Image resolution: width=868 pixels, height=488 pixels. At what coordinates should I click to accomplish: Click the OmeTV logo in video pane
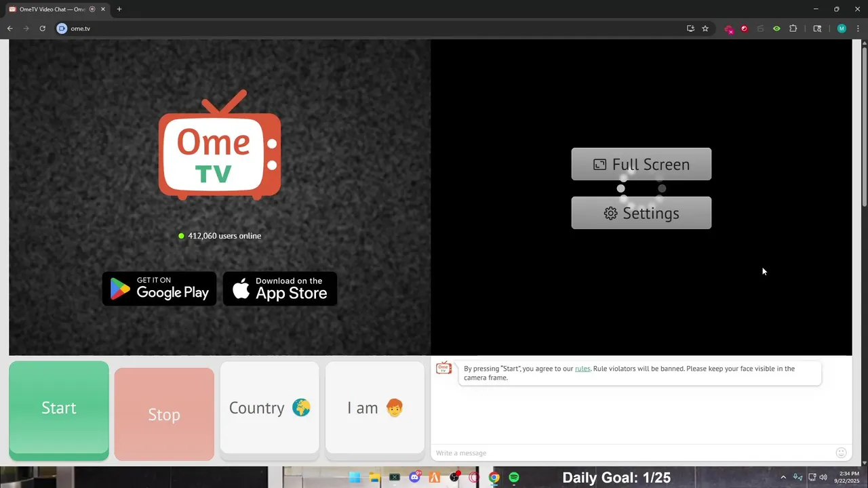coord(220,145)
